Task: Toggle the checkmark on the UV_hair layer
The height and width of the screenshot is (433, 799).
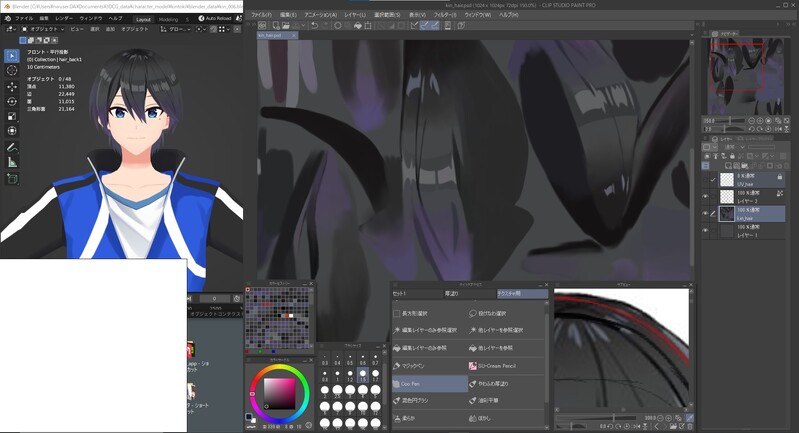Action: [713, 179]
